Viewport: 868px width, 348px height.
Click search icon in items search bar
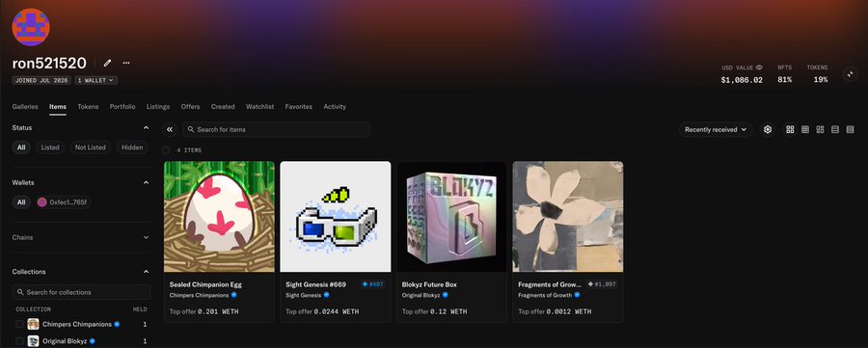(x=191, y=129)
